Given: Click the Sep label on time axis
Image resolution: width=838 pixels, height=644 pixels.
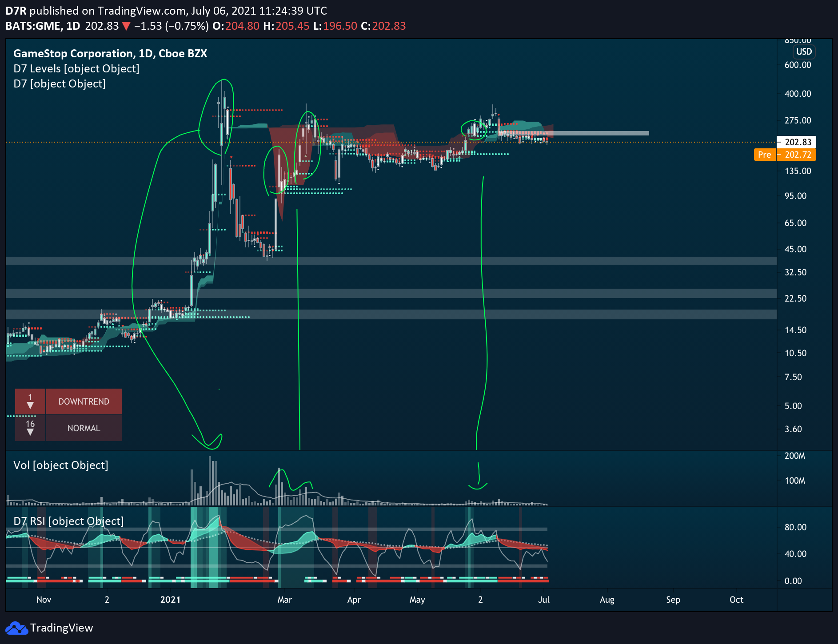Looking at the screenshot, I should [673, 600].
